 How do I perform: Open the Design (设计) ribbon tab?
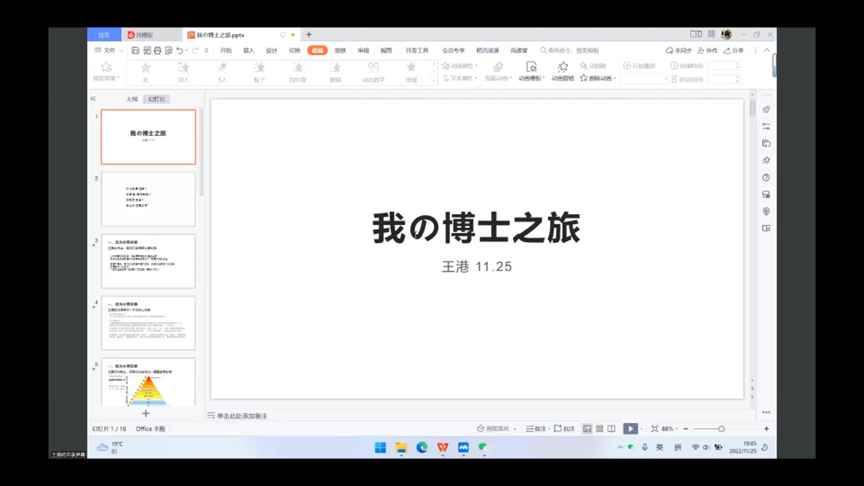click(271, 50)
